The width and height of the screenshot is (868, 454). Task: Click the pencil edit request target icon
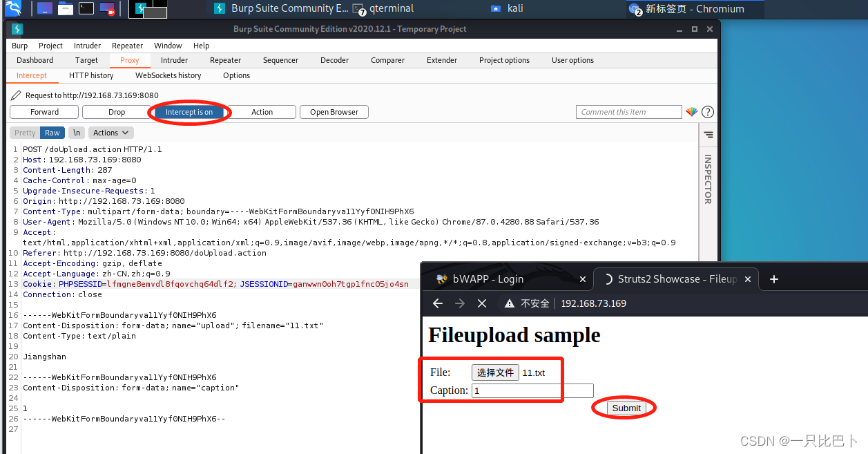pyautogui.click(x=16, y=95)
